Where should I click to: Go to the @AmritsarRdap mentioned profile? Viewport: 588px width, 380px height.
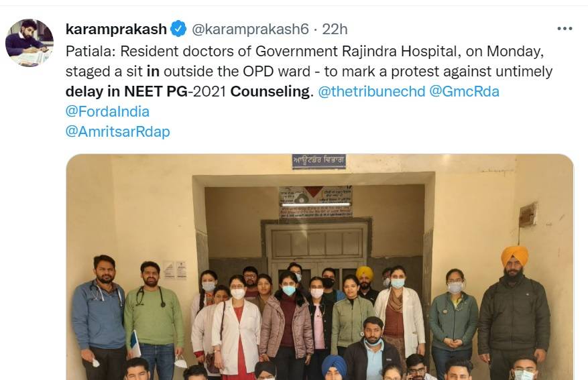click(118, 131)
